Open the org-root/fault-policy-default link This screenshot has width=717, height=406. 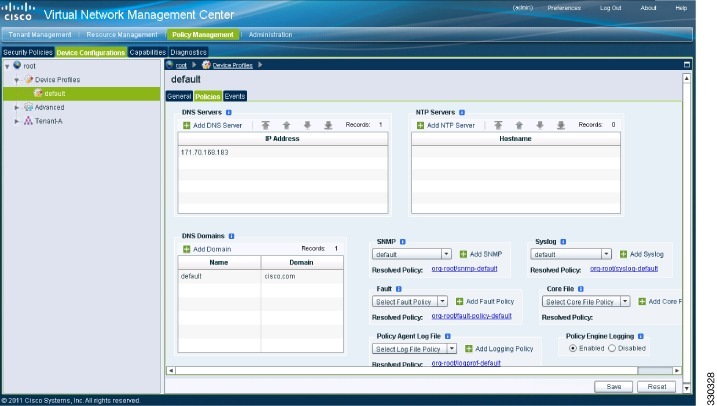471,316
